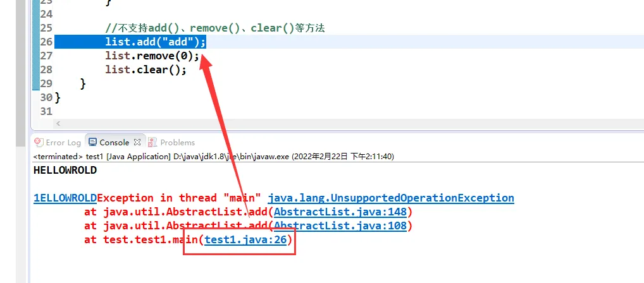This screenshot has height=283, width=644.
Task: Click the closing brace on line 29
Action: tap(83, 83)
